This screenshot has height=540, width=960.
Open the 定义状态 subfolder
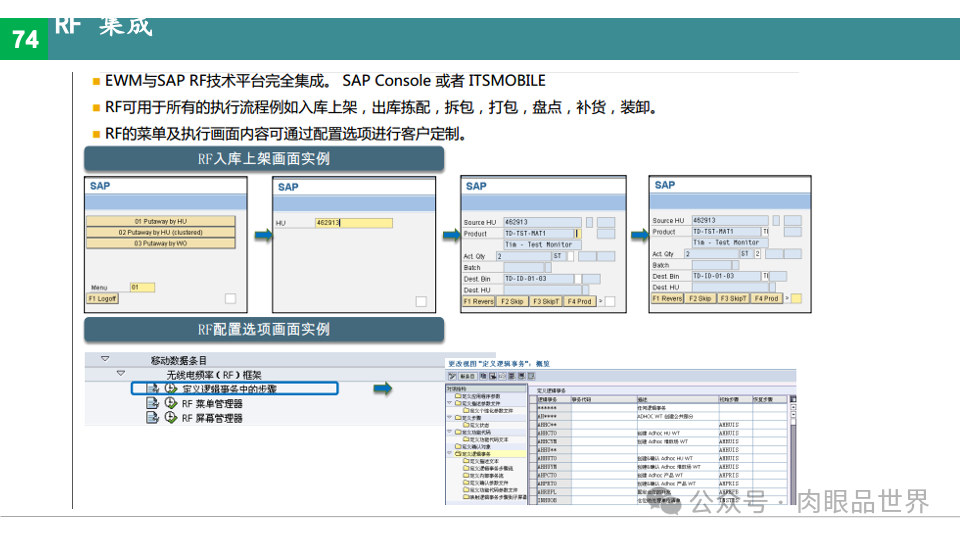tap(476, 425)
